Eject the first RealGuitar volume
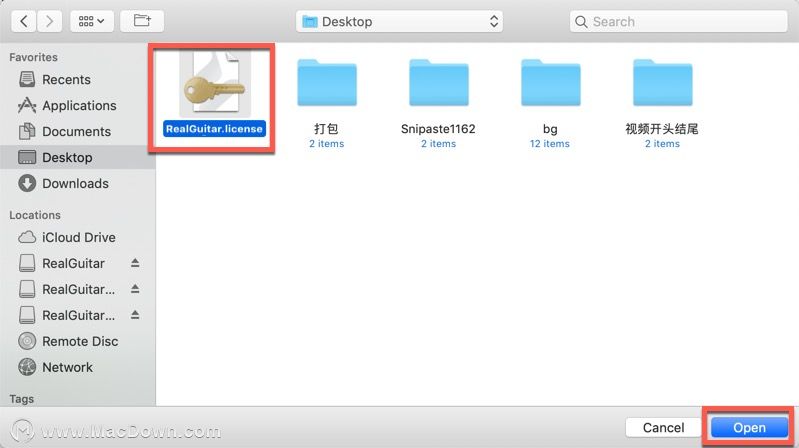The height and width of the screenshot is (448, 799). point(135,263)
